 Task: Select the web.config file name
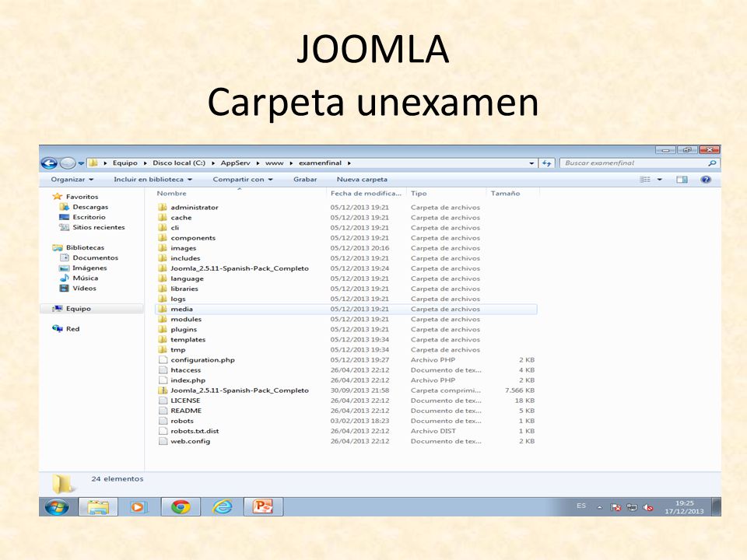pyautogui.click(x=190, y=442)
